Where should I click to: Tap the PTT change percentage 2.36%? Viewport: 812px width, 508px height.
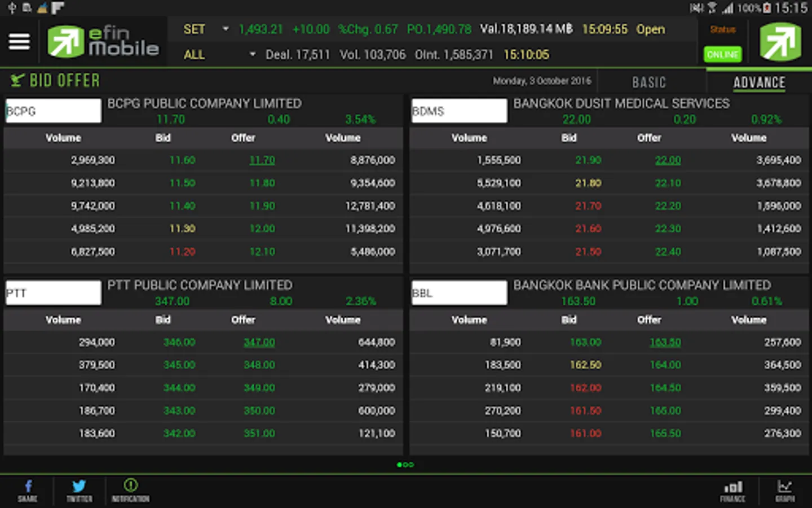360,301
